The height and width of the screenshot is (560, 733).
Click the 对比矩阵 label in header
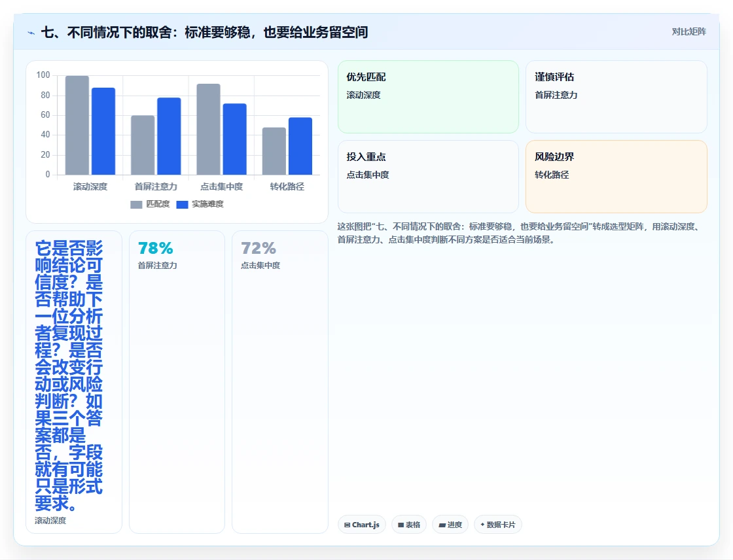(x=688, y=32)
